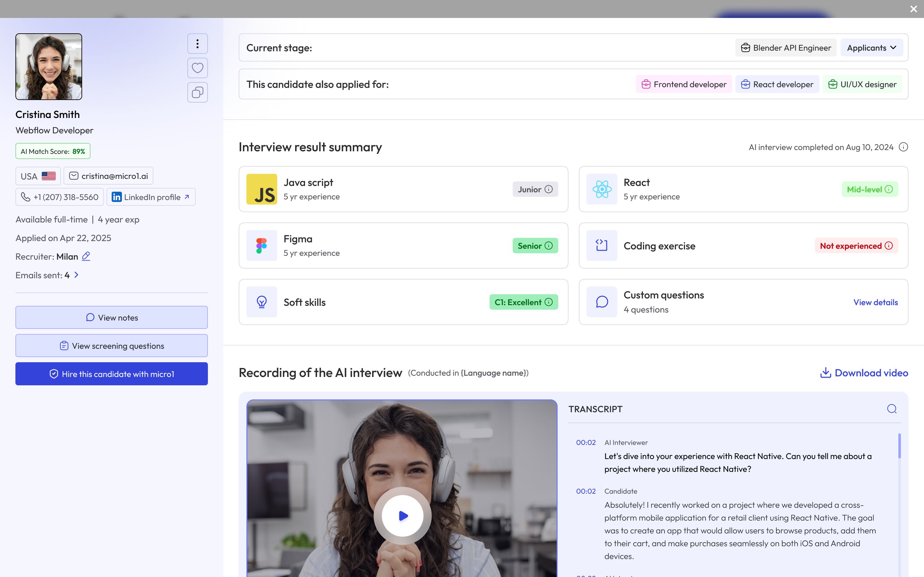924x577 pixels.
Task: Open the Frontend developer application tag
Action: click(x=684, y=84)
